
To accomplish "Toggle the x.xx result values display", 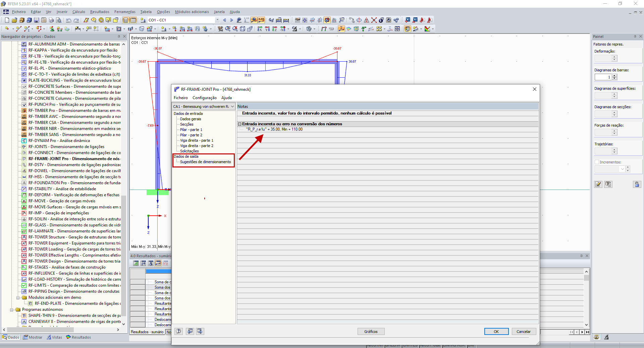I will (261, 20).
